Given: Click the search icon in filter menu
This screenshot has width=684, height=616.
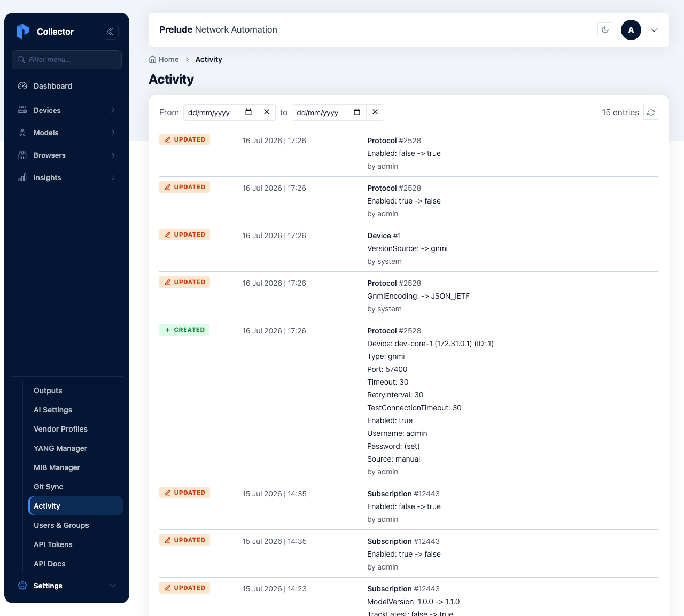Looking at the screenshot, I should 21,59.
